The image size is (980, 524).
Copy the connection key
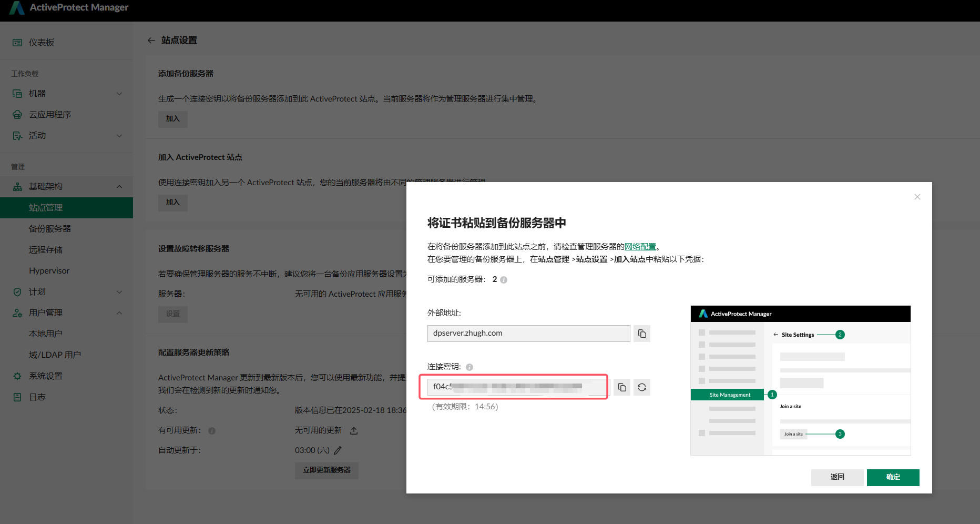[622, 387]
